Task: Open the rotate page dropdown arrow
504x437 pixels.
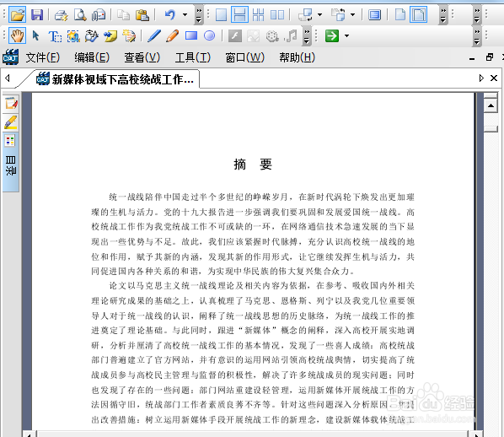Action: point(352,15)
